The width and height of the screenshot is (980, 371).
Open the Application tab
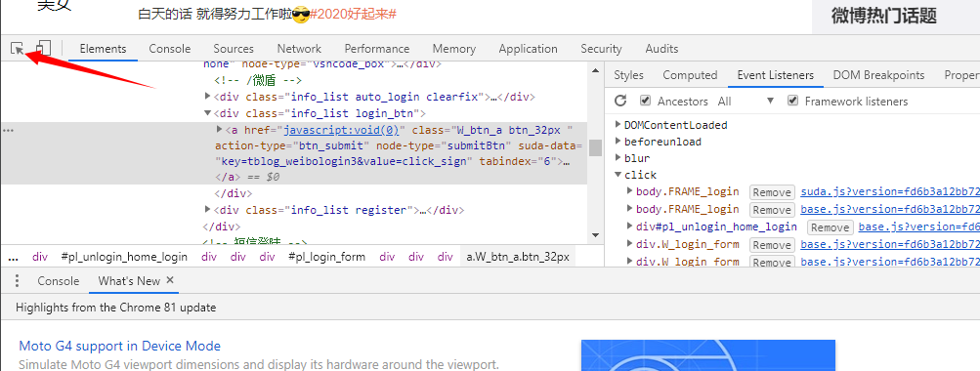click(529, 49)
